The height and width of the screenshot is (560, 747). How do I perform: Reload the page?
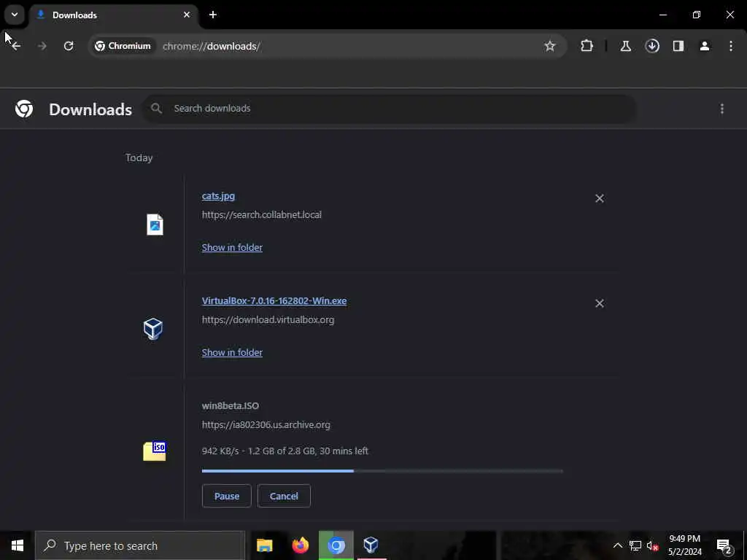tap(69, 46)
